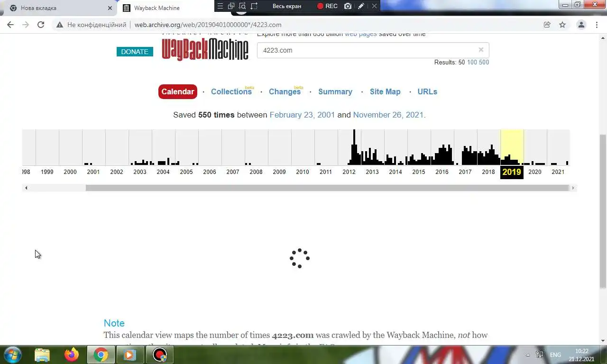Screen dimensions: 607x364
Task: Close the 'Нова вкладка' tab
Action: (110, 8)
